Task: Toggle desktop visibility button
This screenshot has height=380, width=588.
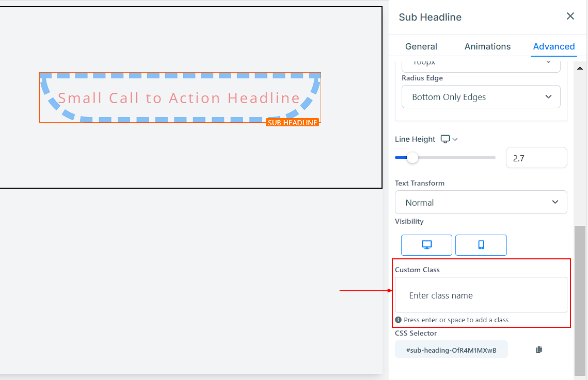Action: click(x=426, y=245)
